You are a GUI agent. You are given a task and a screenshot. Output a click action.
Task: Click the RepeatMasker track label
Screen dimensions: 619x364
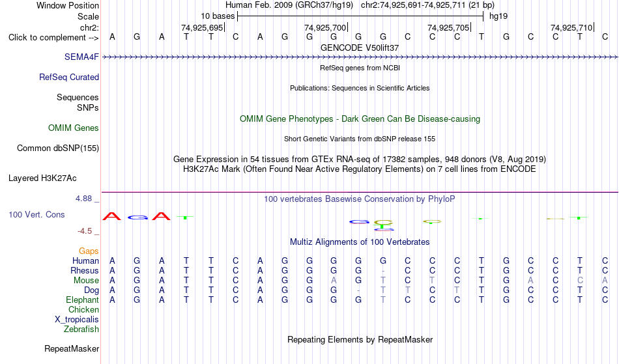click(72, 348)
